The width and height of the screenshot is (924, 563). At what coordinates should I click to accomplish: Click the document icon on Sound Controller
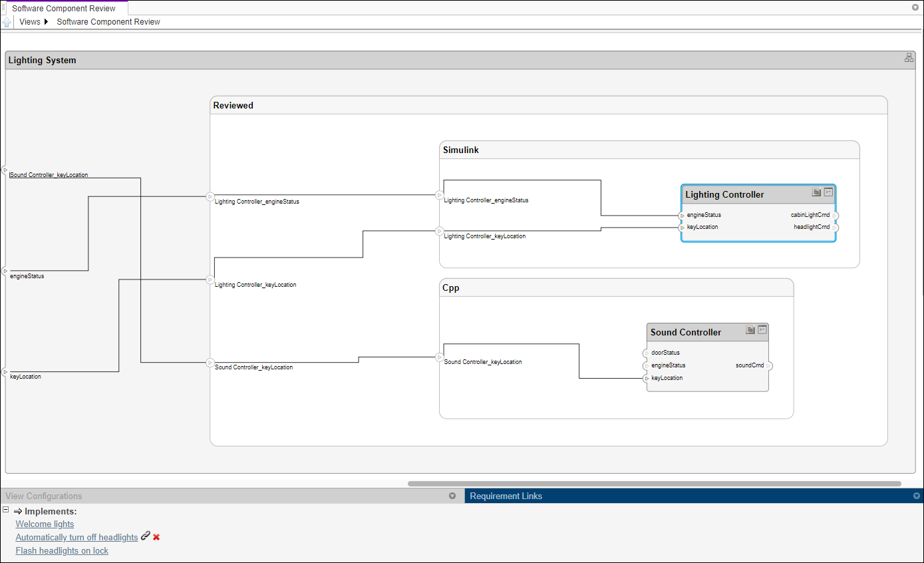pyautogui.click(x=750, y=329)
